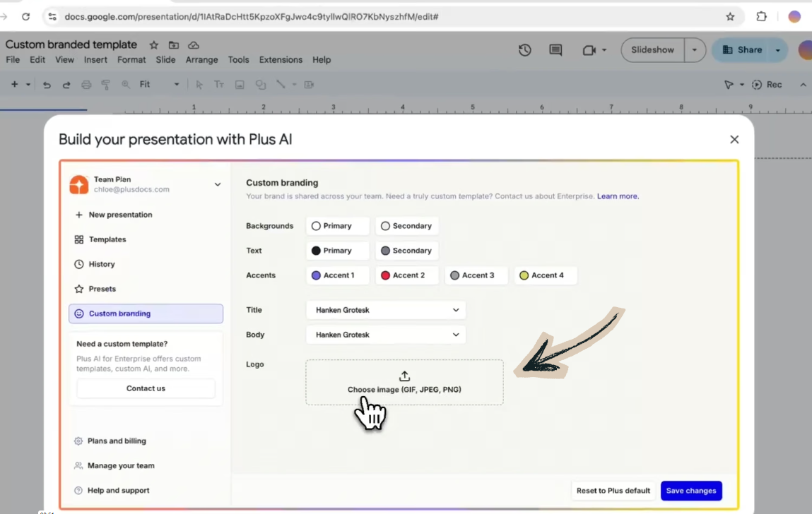Open the Arrange menu
This screenshot has width=812, height=514.
[x=201, y=59]
